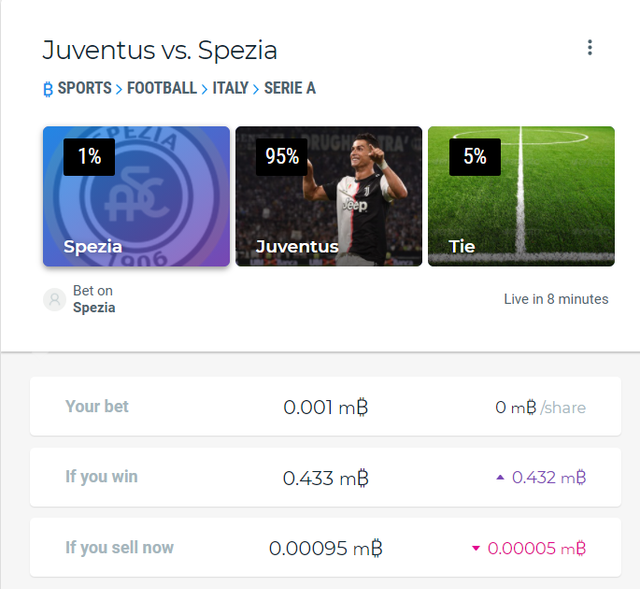The image size is (640, 589).
Task: Click the pink down arrow near 0.00005
Action: 476,548
